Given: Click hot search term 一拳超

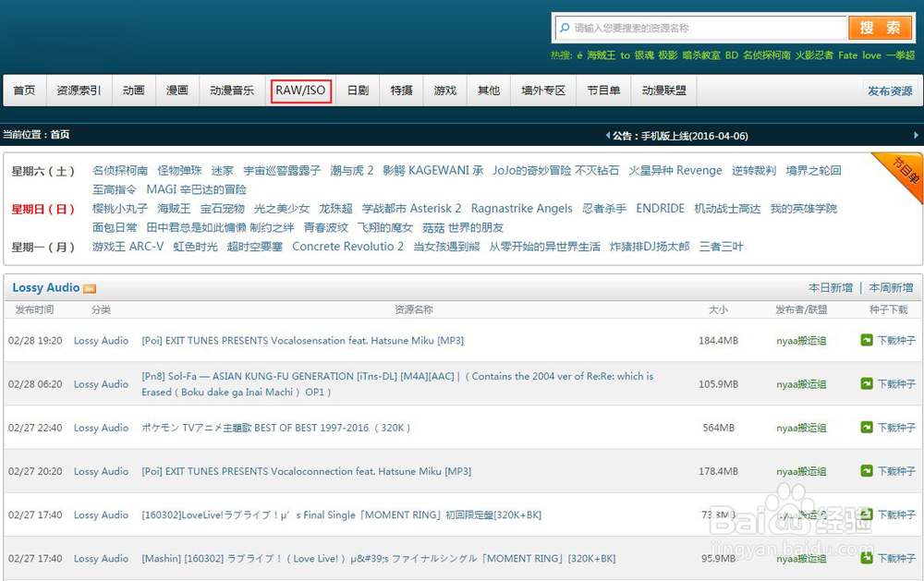Looking at the screenshot, I should click(x=900, y=55).
